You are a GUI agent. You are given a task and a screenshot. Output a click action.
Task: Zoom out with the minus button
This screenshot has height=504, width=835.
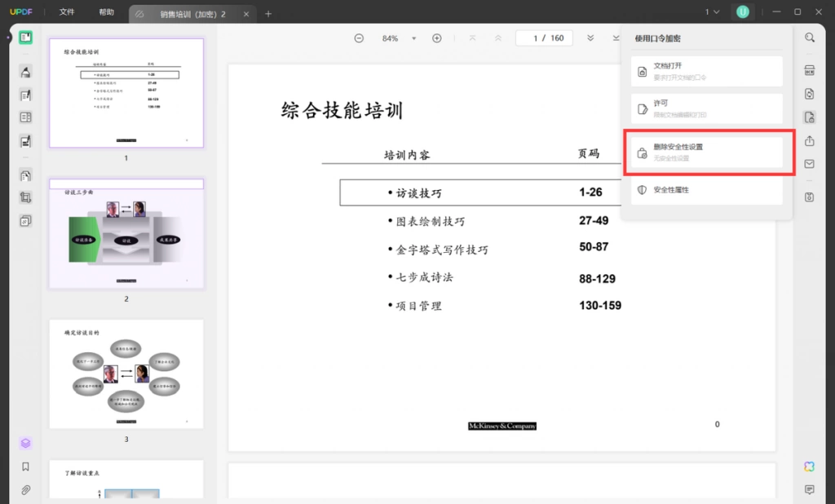click(x=359, y=38)
